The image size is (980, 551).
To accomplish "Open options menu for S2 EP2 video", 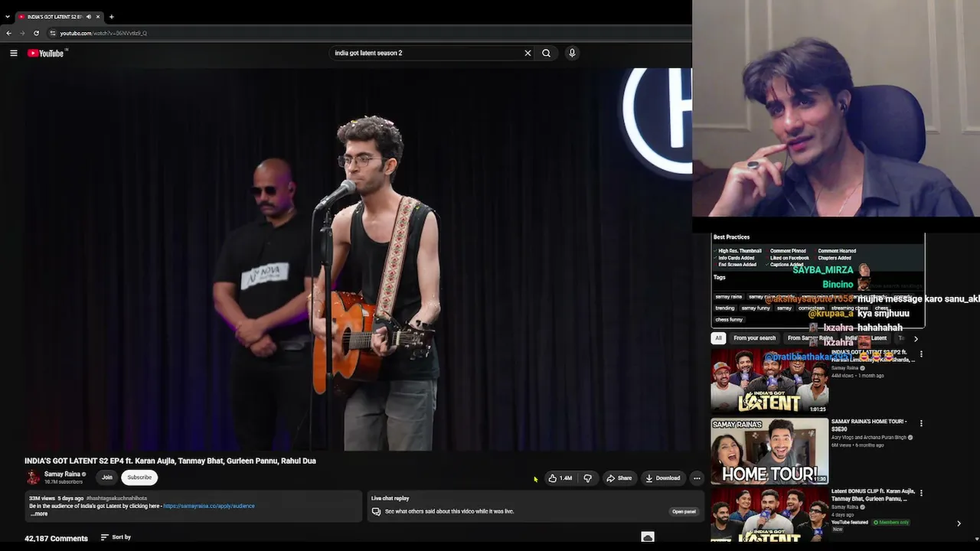I will pos(921,354).
